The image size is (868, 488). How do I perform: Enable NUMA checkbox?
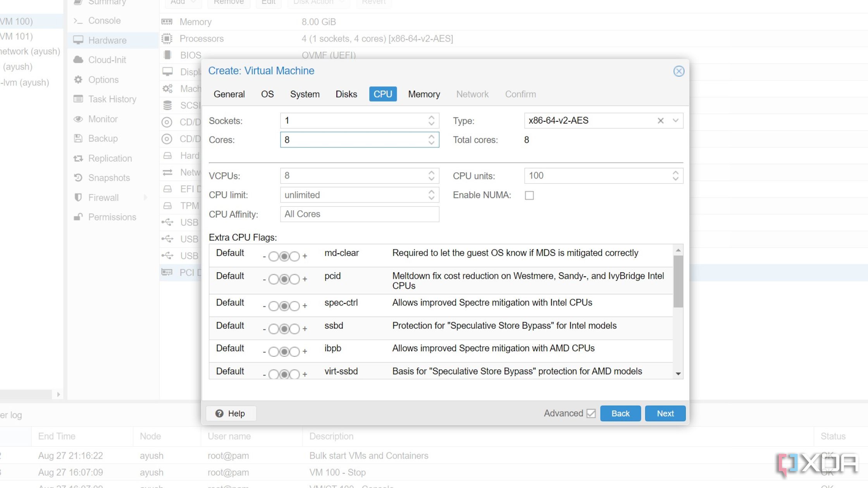point(529,195)
